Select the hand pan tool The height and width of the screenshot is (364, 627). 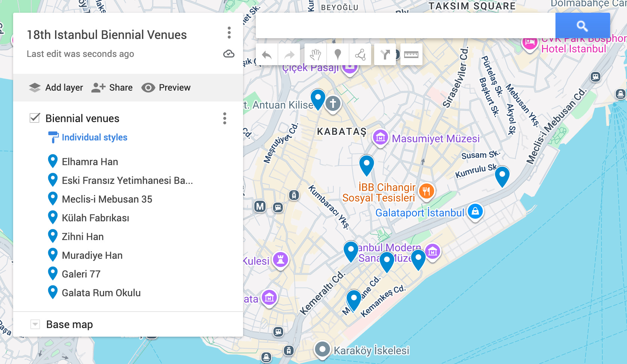[315, 55]
